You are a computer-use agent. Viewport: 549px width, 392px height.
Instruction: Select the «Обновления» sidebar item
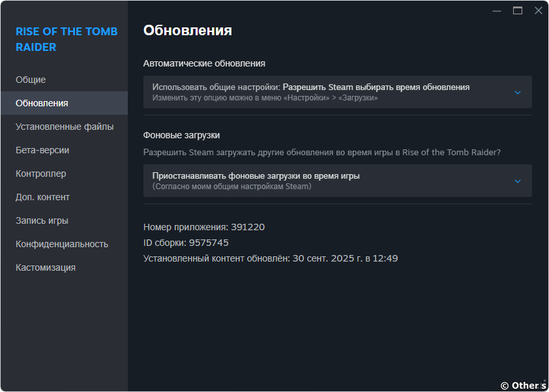(42, 103)
